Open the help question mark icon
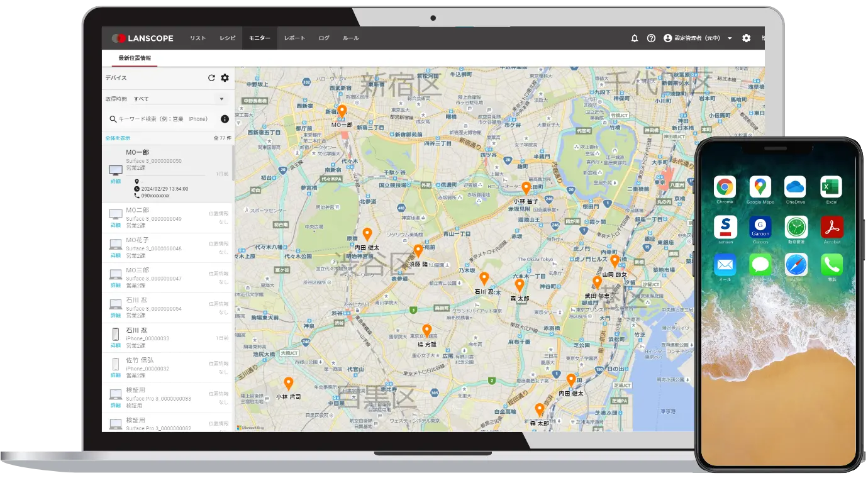 click(651, 38)
